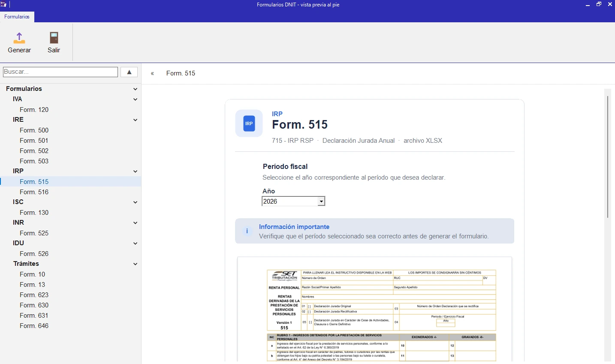Screen dimensions: 615x364
Task: Click the information icon in the notice
Action: click(x=247, y=231)
